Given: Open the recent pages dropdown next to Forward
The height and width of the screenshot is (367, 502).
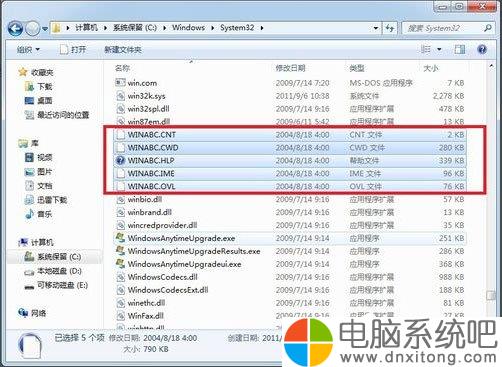Looking at the screenshot, I should pyautogui.click(x=45, y=29).
